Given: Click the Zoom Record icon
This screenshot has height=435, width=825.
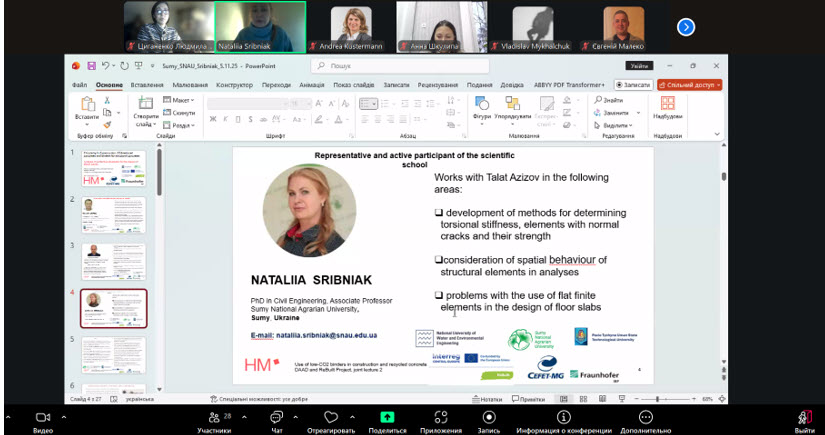Looking at the screenshot, I should 489,417.
